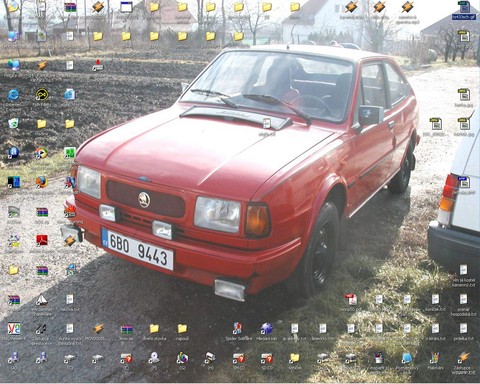Launch the red Adobe Reader shortcut
480x384 pixels.
pyautogui.click(x=42, y=241)
